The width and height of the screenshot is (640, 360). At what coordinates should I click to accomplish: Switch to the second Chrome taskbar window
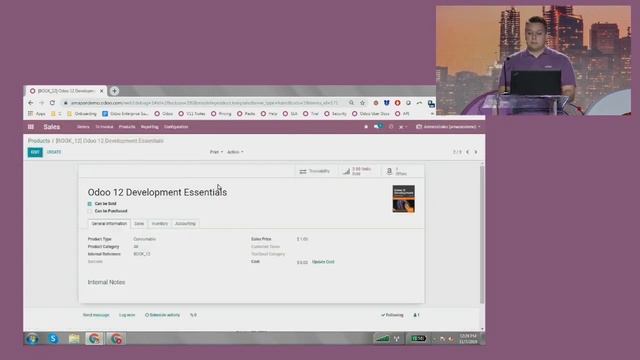116,338
